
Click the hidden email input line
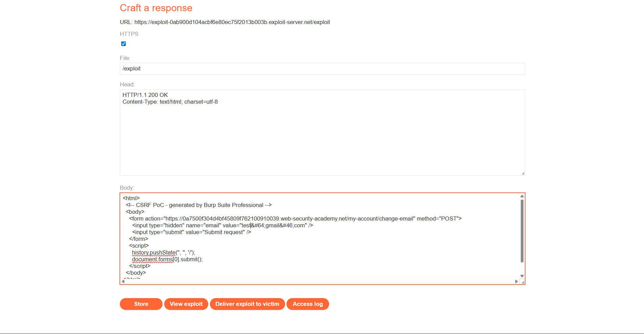[x=222, y=226]
